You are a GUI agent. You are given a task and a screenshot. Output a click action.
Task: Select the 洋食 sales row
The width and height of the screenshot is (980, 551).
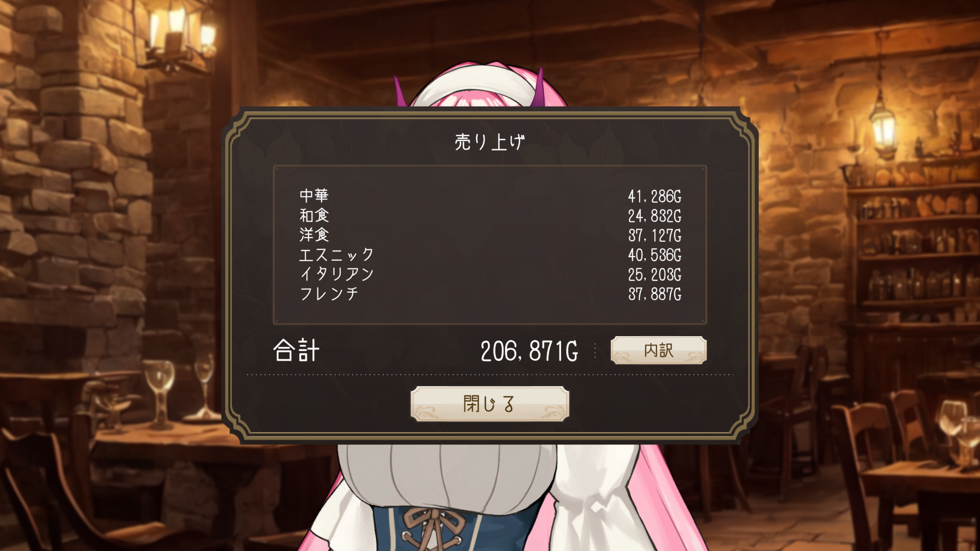pos(490,235)
